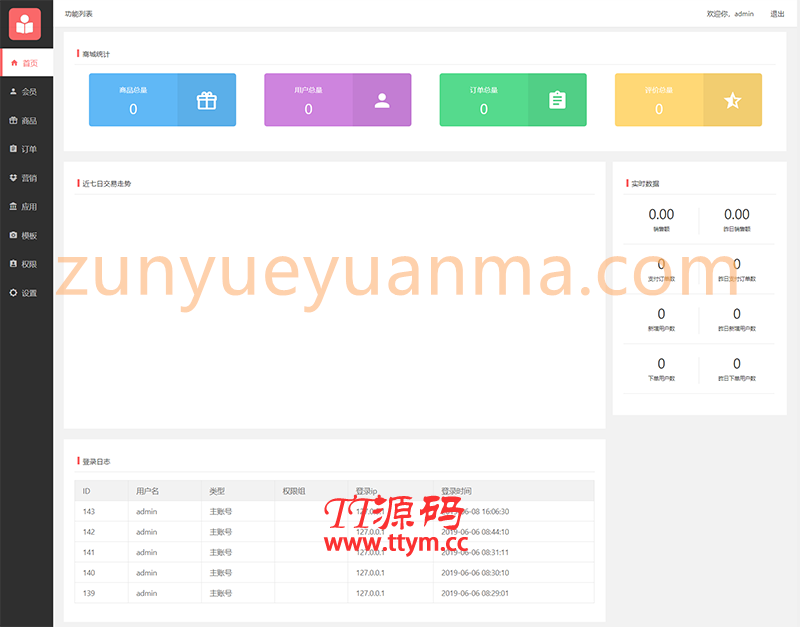Image resolution: width=800 pixels, height=627 pixels.
Task: Click the 欢迎你, admin label
Action: coord(730,14)
